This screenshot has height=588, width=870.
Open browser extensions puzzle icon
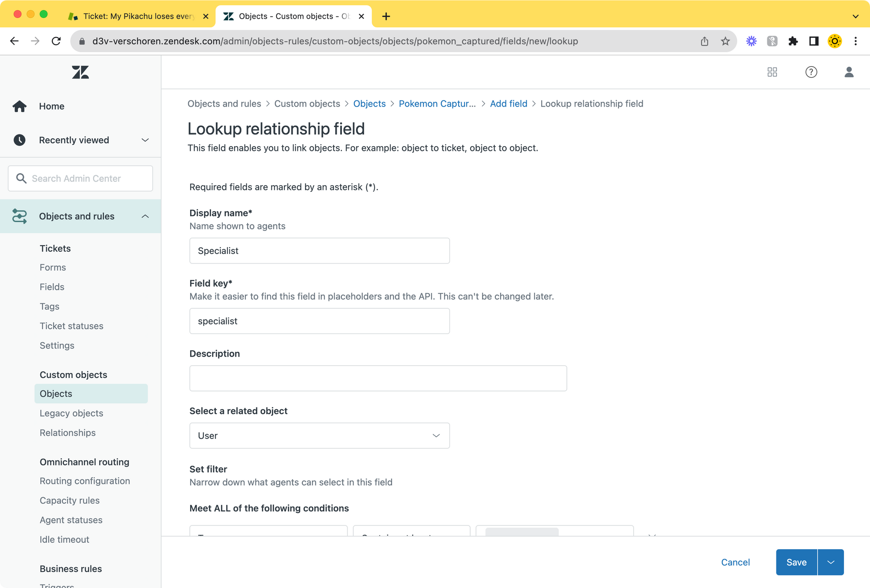click(793, 41)
